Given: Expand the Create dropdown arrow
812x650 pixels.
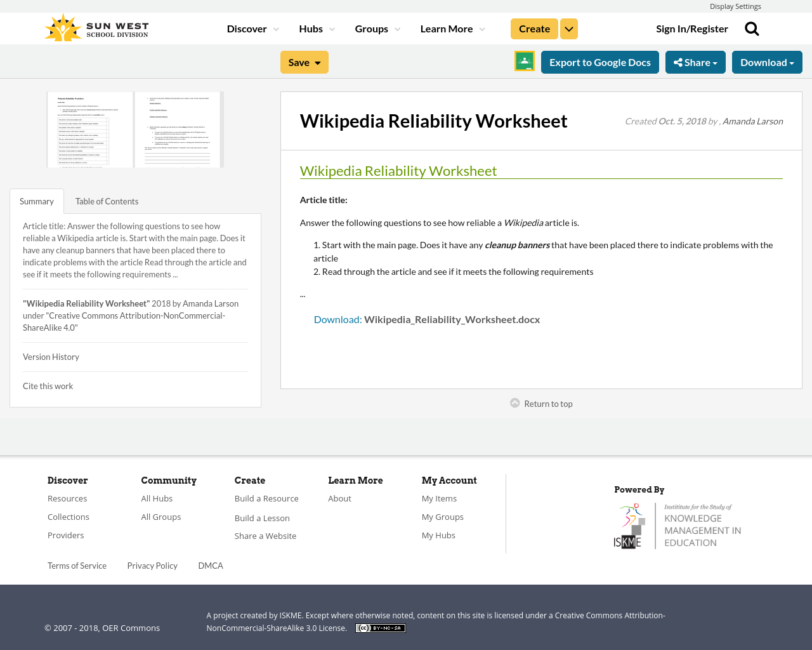Looking at the screenshot, I should 568,28.
